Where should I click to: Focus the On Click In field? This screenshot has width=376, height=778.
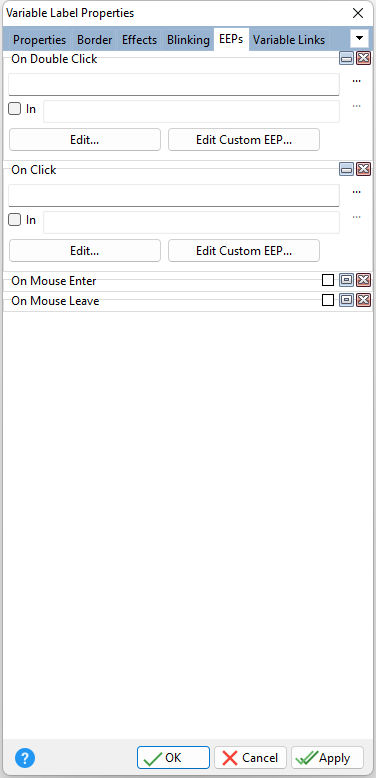[191, 222]
